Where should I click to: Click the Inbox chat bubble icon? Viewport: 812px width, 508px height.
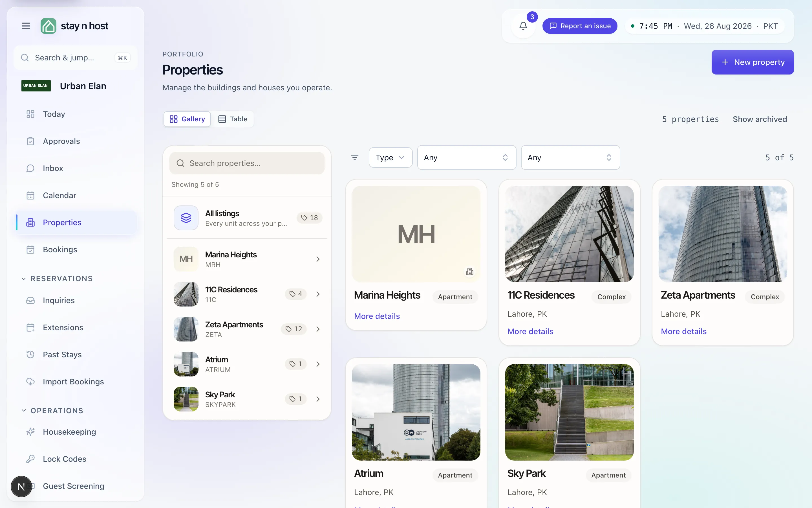click(30, 168)
